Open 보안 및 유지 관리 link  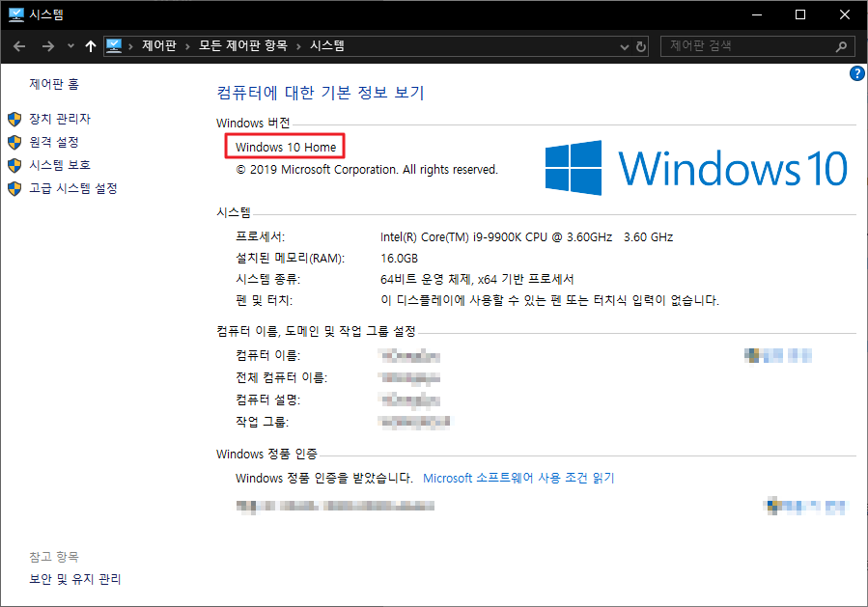click(74, 579)
